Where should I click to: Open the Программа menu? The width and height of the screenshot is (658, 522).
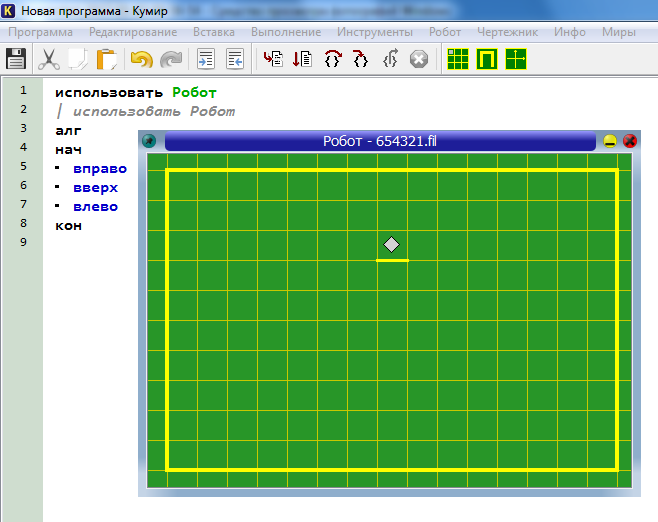point(40,32)
